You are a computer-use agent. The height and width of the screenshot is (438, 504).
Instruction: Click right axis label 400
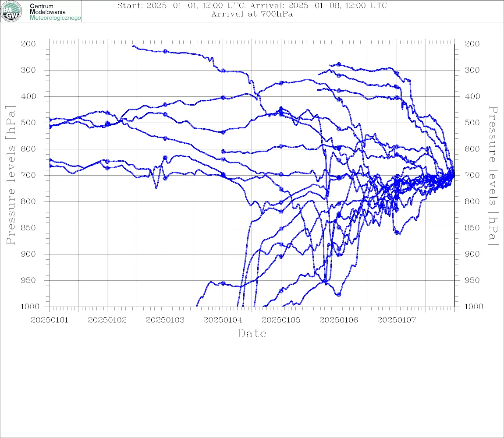coord(472,96)
